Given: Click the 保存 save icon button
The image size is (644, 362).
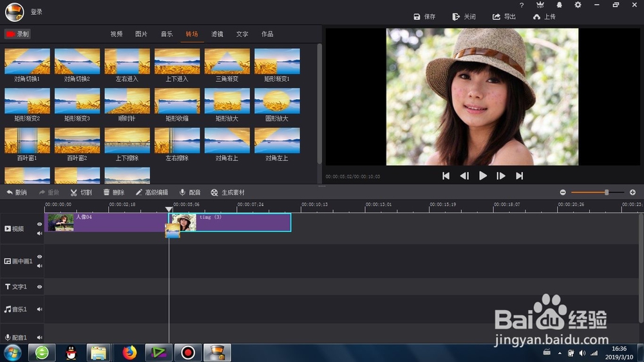Looking at the screenshot, I should [424, 17].
